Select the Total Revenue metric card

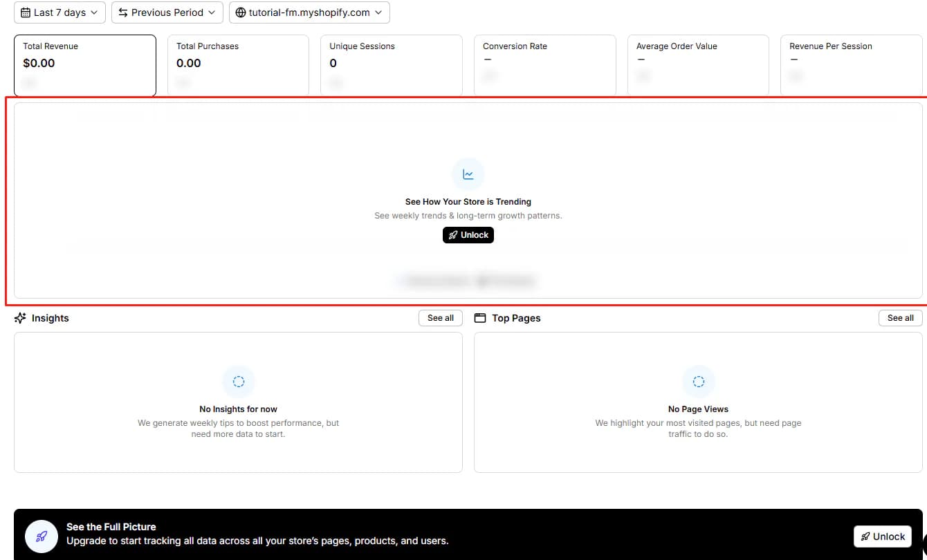click(x=85, y=66)
